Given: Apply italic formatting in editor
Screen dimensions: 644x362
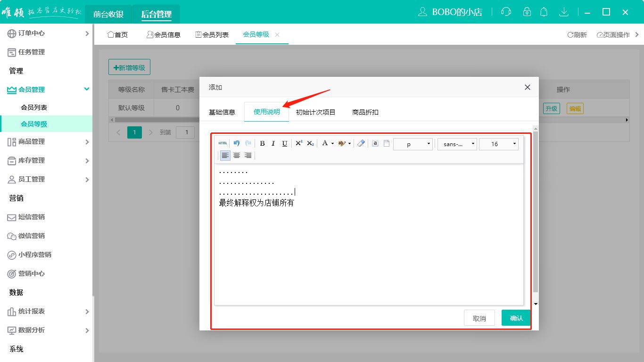Looking at the screenshot, I should [273, 143].
